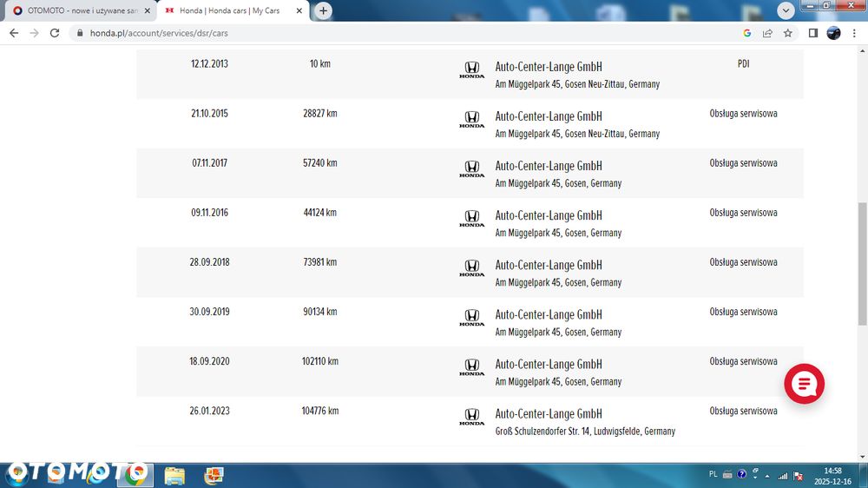868x488 pixels.
Task: Click Honda logo in the 18.09.2020 row
Action: click(471, 367)
